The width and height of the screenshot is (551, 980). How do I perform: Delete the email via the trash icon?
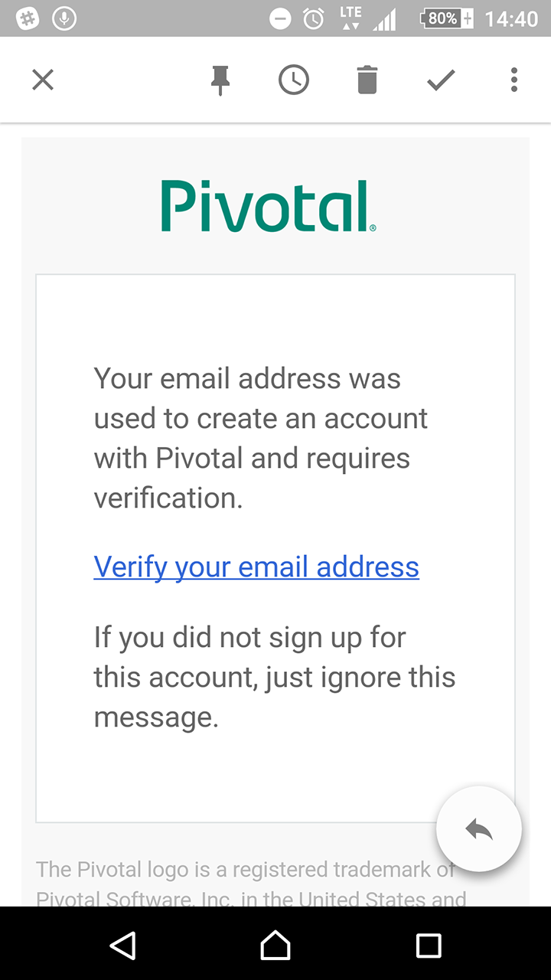click(x=367, y=80)
